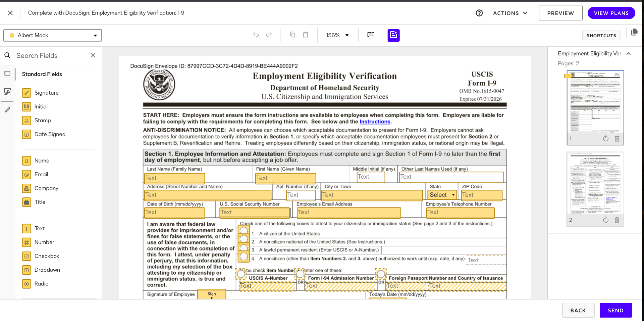Click the paste clipboard icon
Viewport: 644px width, 321px height.
point(306,35)
